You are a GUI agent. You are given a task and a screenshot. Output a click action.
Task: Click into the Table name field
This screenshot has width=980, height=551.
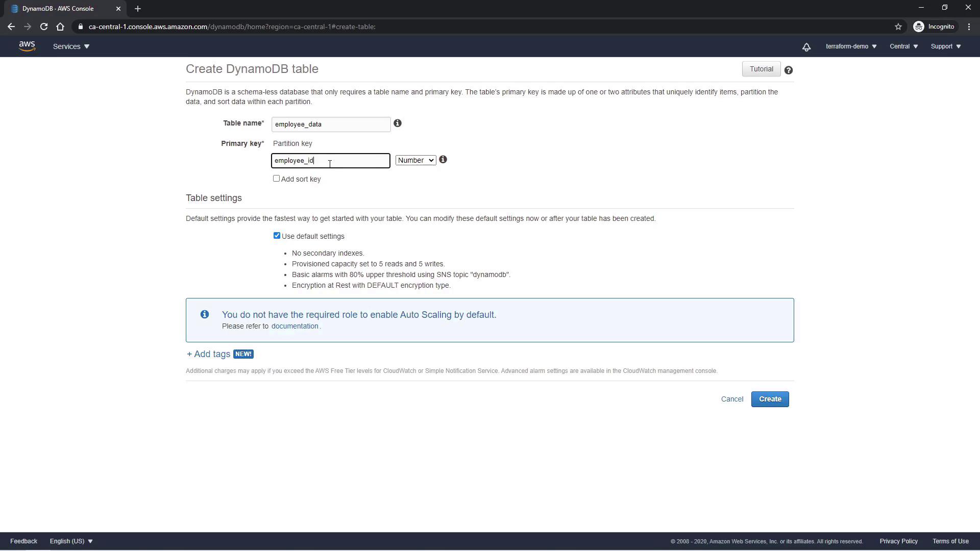point(331,124)
